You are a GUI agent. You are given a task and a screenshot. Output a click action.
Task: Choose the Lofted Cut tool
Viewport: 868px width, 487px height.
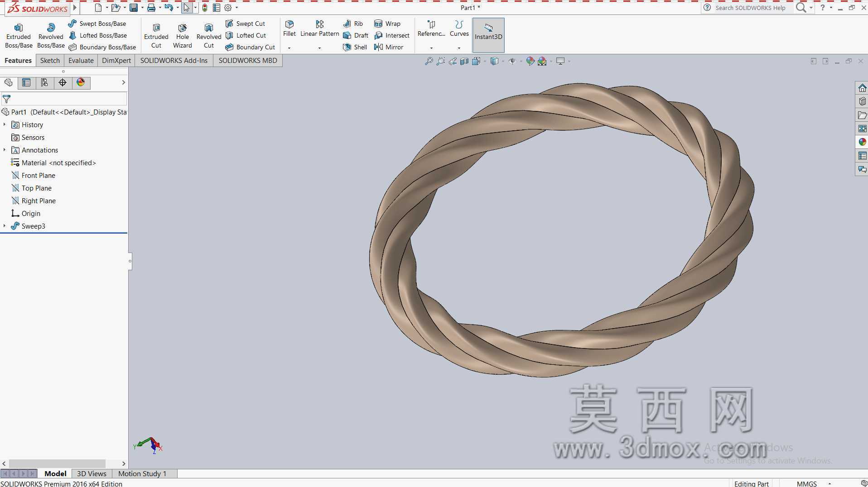[246, 35]
